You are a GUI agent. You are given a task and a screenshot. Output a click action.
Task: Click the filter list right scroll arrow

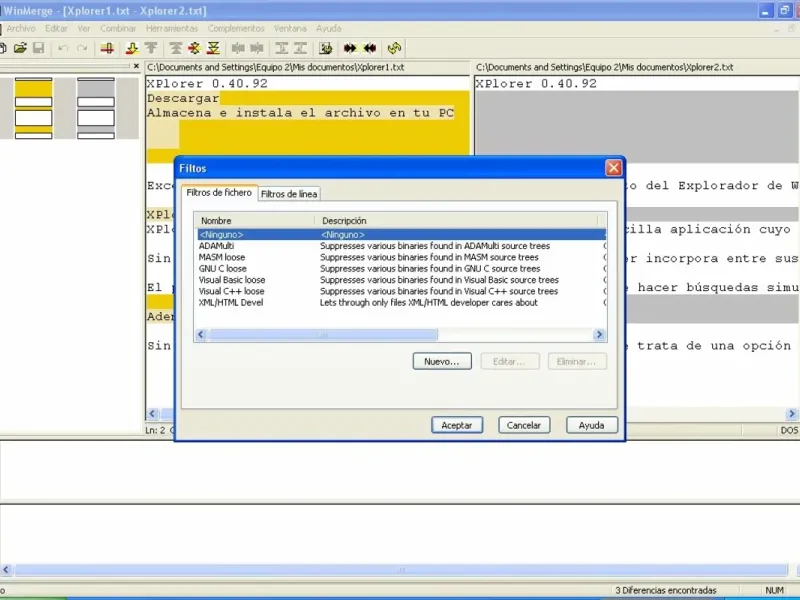pos(599,335)
